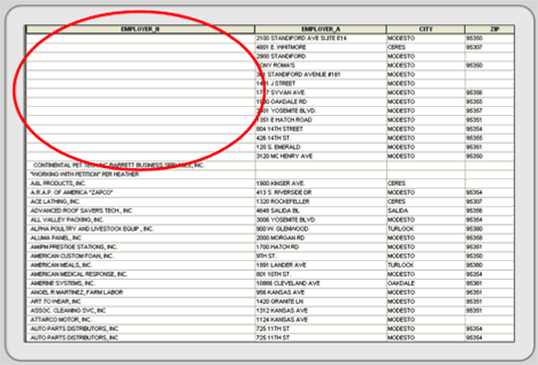Select the '3006 YOSEMITE BLVD' address cell

[x=320, y=220]
